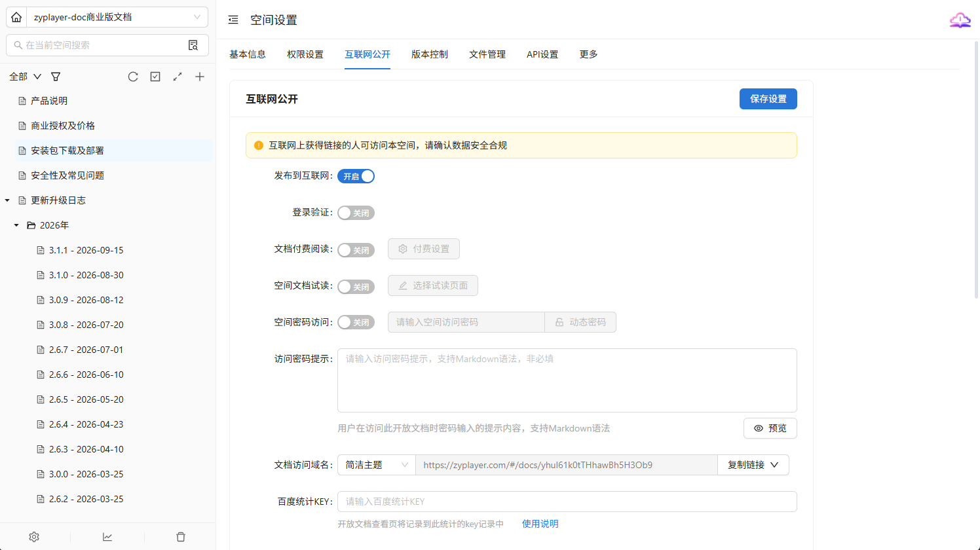This screenshot has height=550, width=980.
Task: Open the statistics chart icon at sidebar bottom
Action: 107,537
